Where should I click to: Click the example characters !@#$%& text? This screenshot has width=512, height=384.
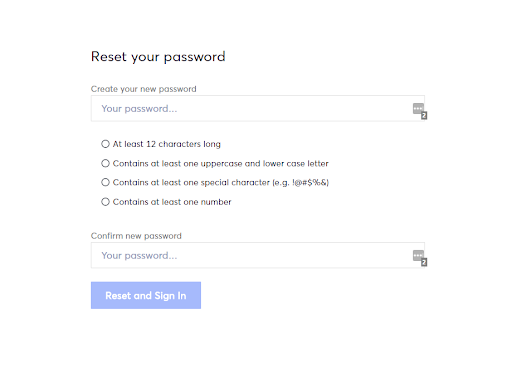click(x=310, y=182)
